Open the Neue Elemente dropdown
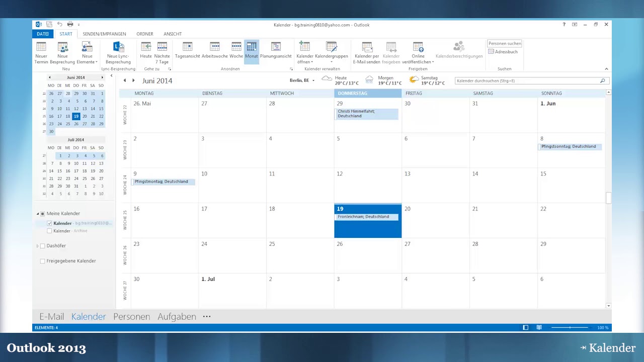The width and height of the screenshot is (644, 362). click(87, 52)
